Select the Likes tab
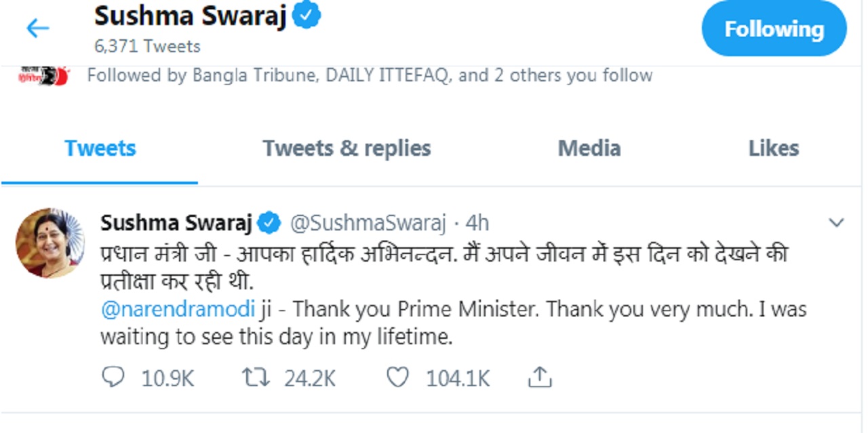The image size is (868, 433). click(x=773, y=148)
